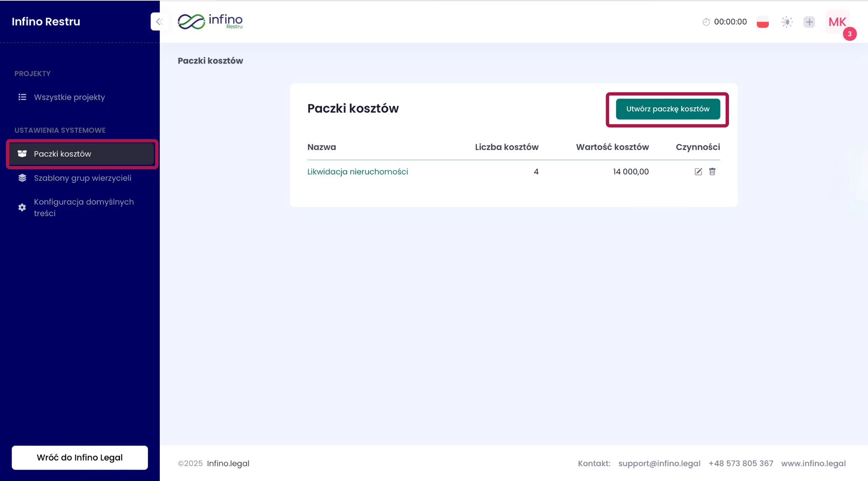
Task: Open Wszystkie projekty in sidebar
Action: pyautogui.click(x=69, y=97)
